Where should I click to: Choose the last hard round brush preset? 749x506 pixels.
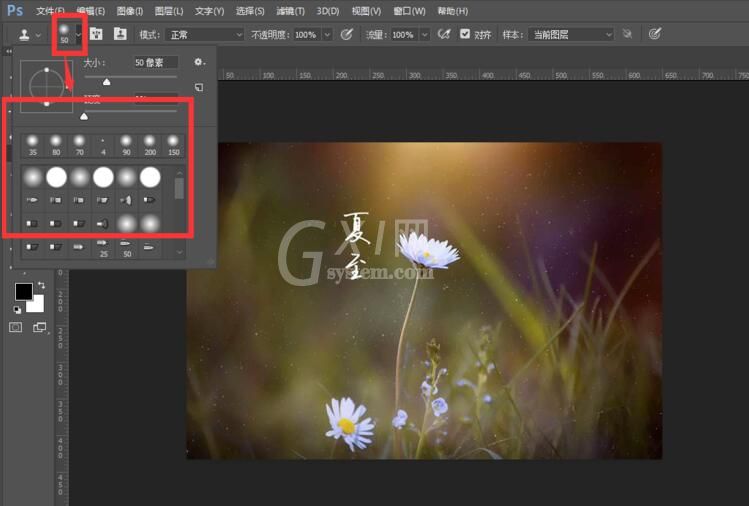(x=150, y=177)
